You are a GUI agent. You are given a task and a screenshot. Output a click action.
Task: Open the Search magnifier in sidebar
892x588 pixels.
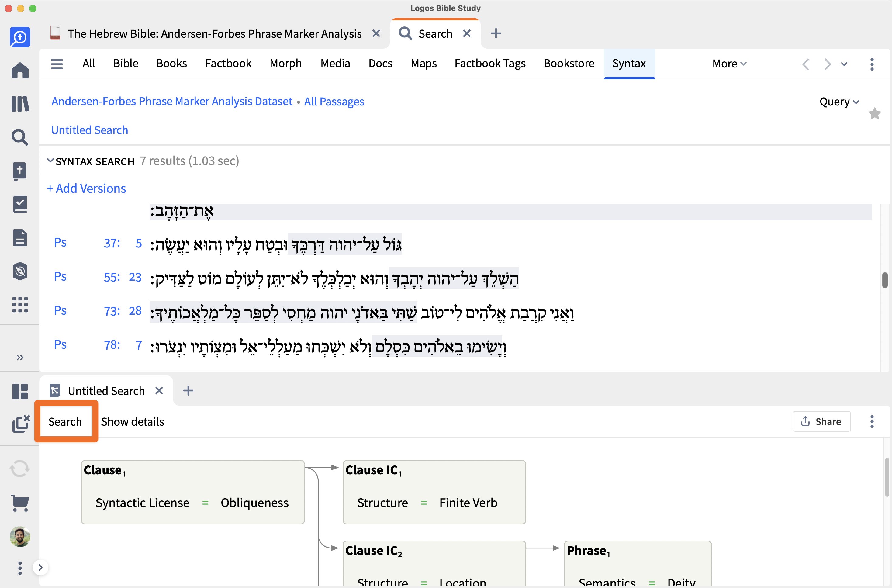click(20, 137)
